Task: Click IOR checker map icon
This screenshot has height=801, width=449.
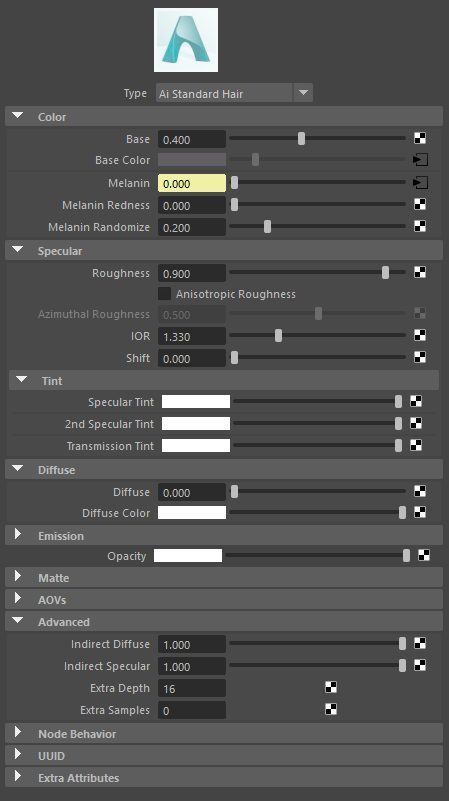Action: tap(420, 336)
